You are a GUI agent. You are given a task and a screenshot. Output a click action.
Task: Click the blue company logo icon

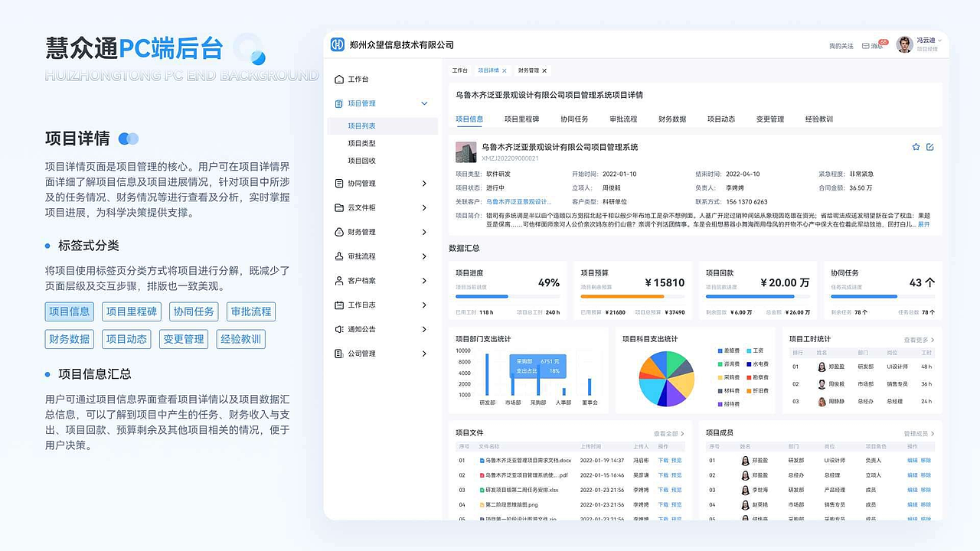338,44
